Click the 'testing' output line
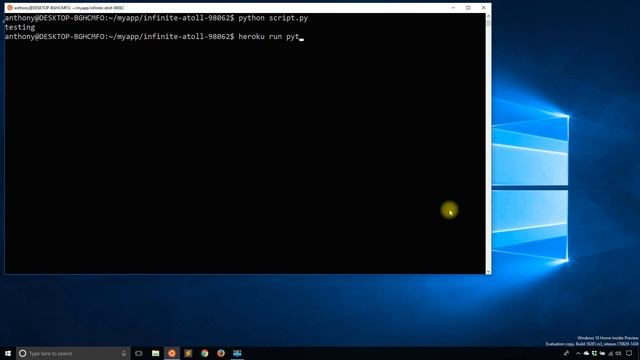This screenshot has width=640, height=360. [x=20, y=27]
